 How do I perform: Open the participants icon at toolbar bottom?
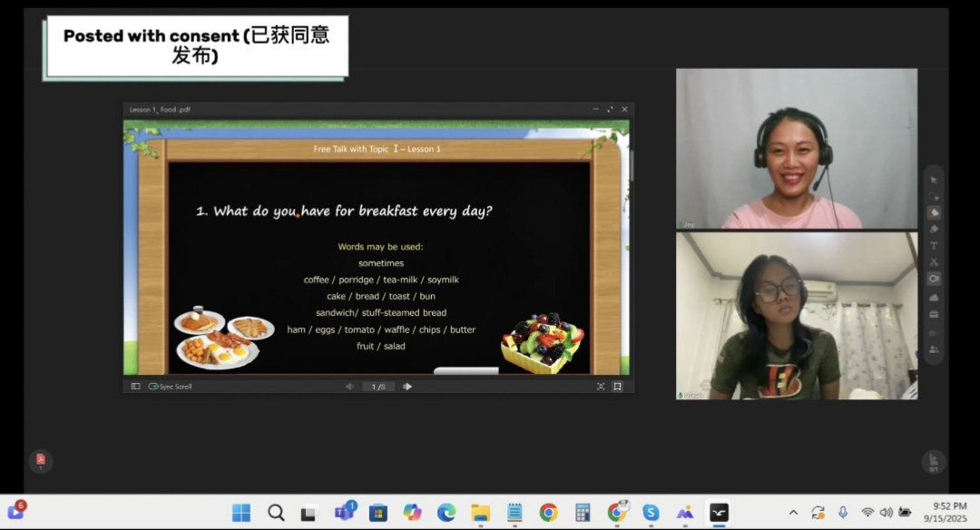click(x=934, y=348)
